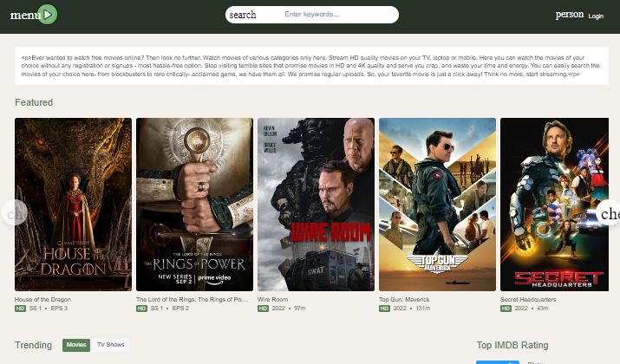Screen dimensions: 620x364
Task: Open the Secret Headquarters poster
Action: 554,205
